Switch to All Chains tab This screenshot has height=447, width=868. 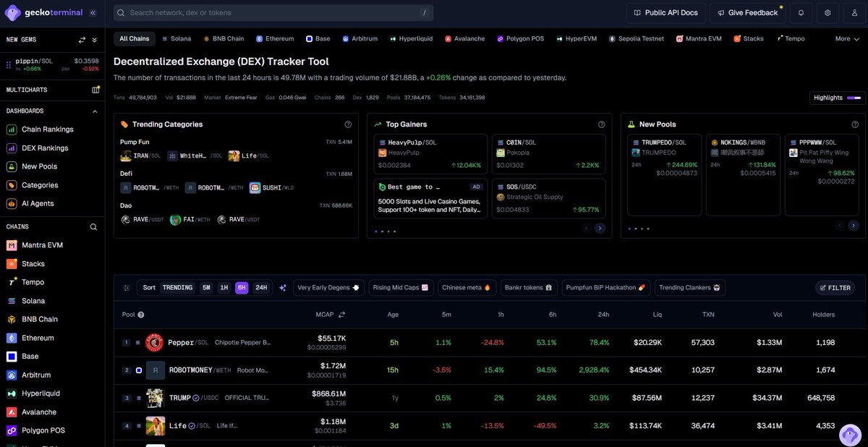135,39
